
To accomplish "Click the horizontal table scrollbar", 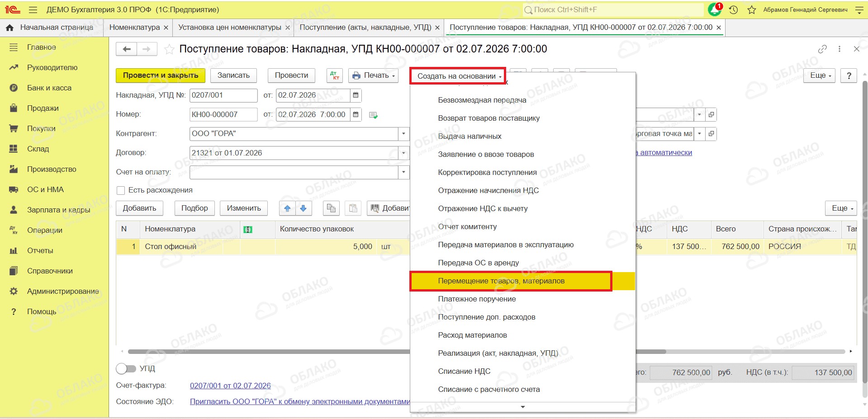I will [x=397, y=352].
